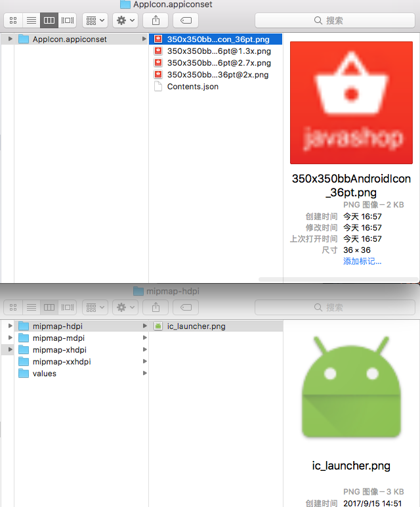
Task: Expand disclosure triangle left of mipmap-hdpi
Action: pos(10,326)
